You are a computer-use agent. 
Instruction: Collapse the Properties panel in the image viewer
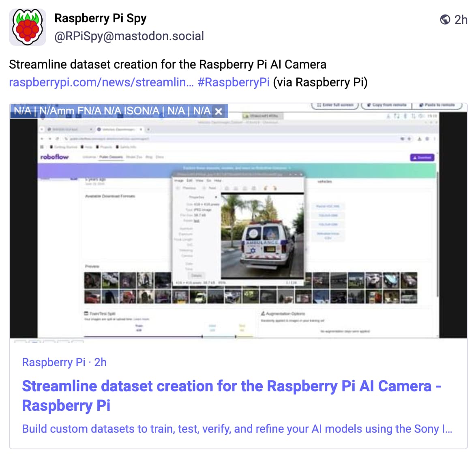point(216,197)
